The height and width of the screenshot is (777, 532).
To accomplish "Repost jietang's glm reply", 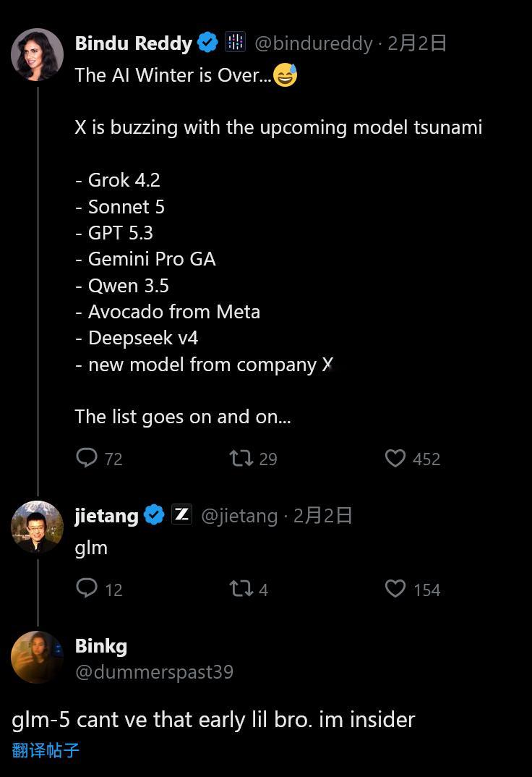I will 241,589.
